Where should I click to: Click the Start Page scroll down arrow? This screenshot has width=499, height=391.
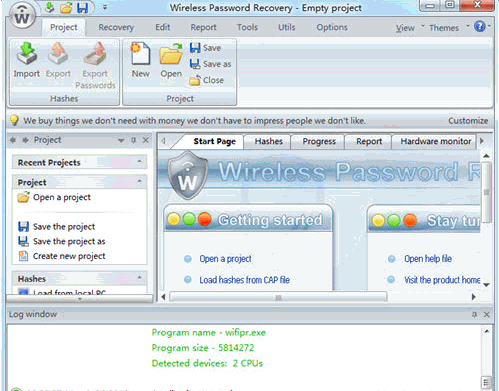pyautogui.click(x=486, y=285)
